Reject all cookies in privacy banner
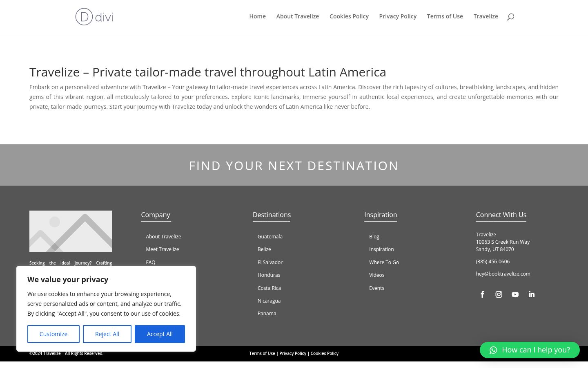 pos(107,334)
